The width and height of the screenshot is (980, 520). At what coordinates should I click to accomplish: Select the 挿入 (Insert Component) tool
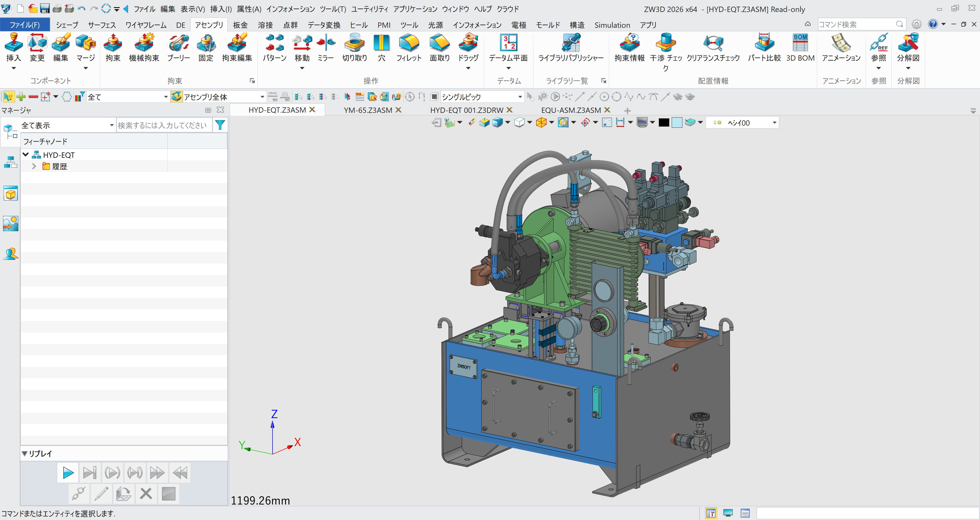14,47
